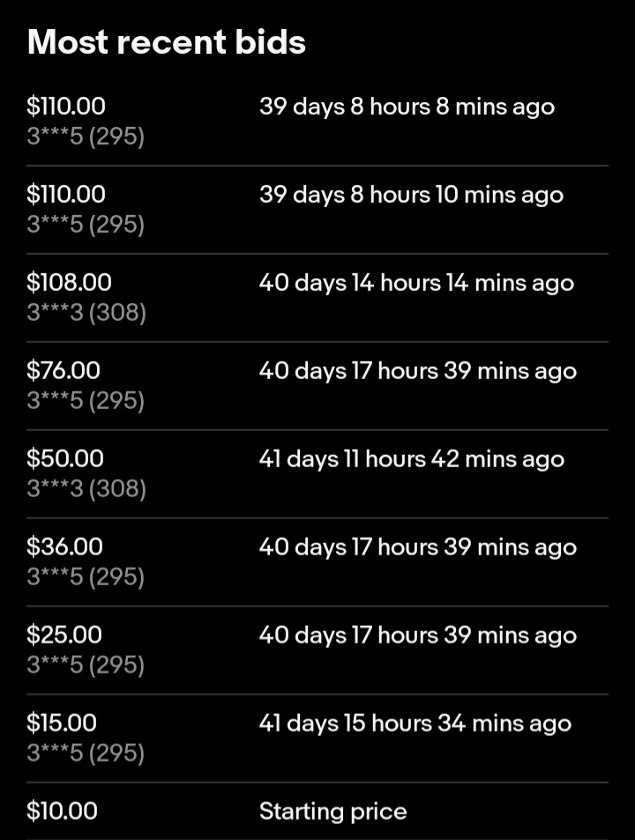The image size is (635, 840).
Task: Click the 41 days 11 hours timestamp
Action: [x=412, y=459]
